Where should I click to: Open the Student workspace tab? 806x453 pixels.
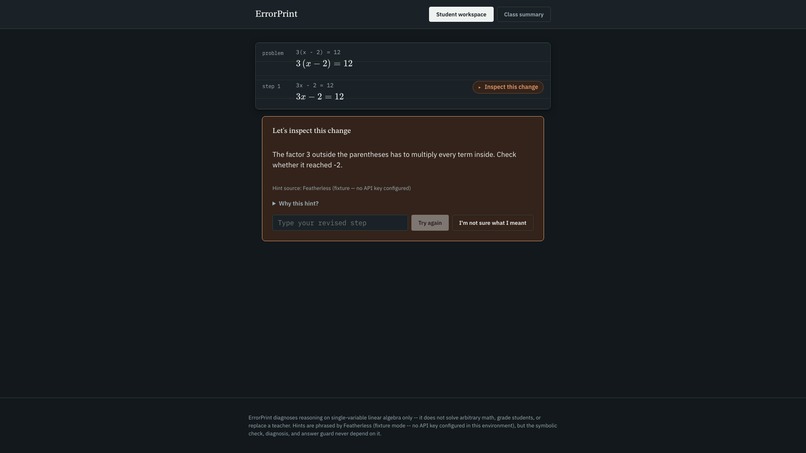pos(461,14)
